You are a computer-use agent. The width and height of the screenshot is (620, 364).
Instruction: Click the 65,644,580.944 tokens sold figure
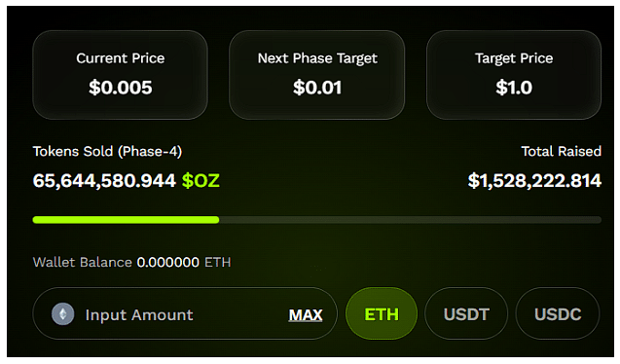click(104, 181)
